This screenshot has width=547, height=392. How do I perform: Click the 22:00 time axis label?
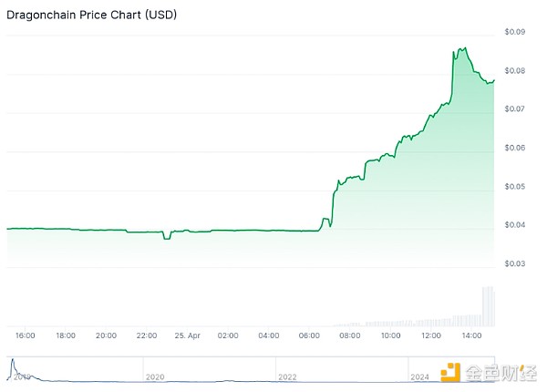point(147,335)
